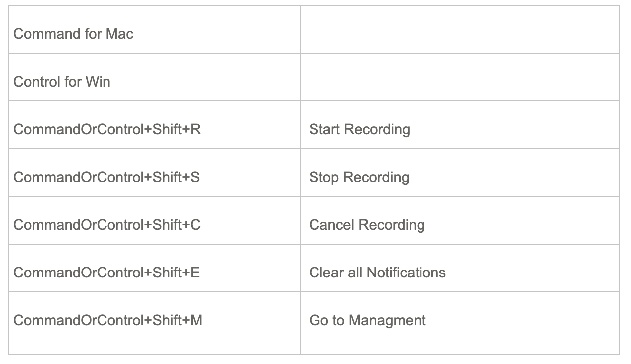Select the CommandOrControl+Shift+S shortcut text
Viewport: 631px width, 364px height.
[x=106, y=177]
